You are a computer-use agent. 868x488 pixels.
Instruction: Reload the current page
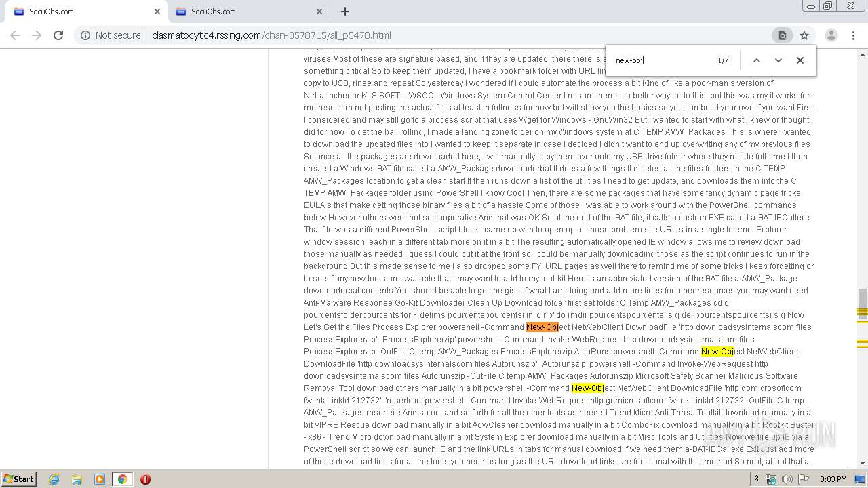(58, 35)
